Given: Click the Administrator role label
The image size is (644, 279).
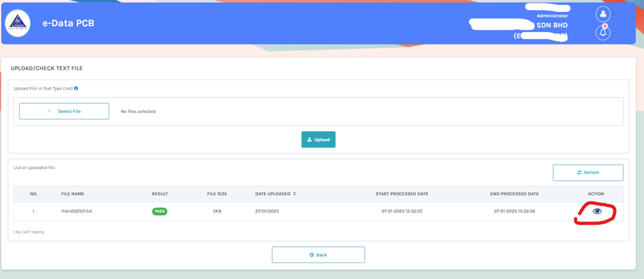Looking at the screenshot, I should pos(552,16).
